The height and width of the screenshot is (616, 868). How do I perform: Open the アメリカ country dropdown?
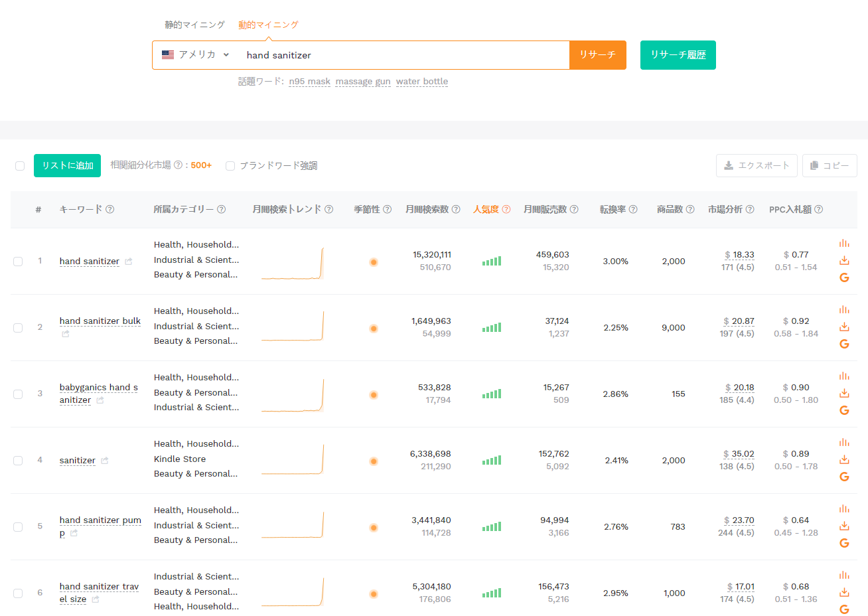(x=196, y=55)
